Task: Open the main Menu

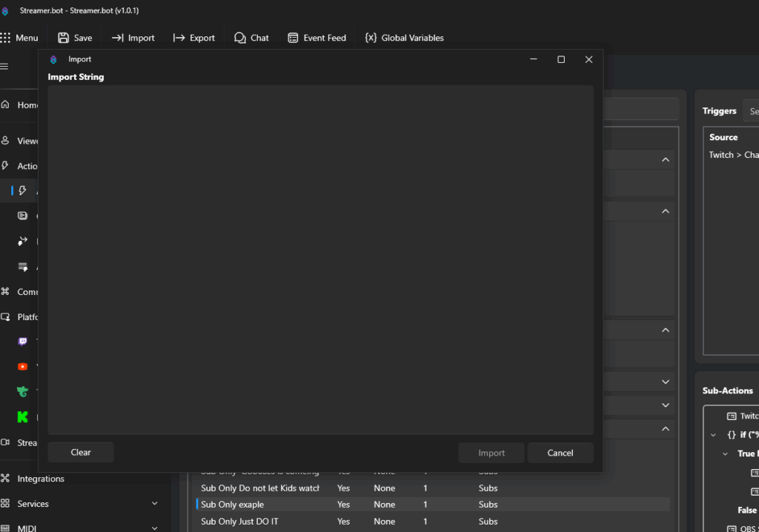Action: point(19,38)
